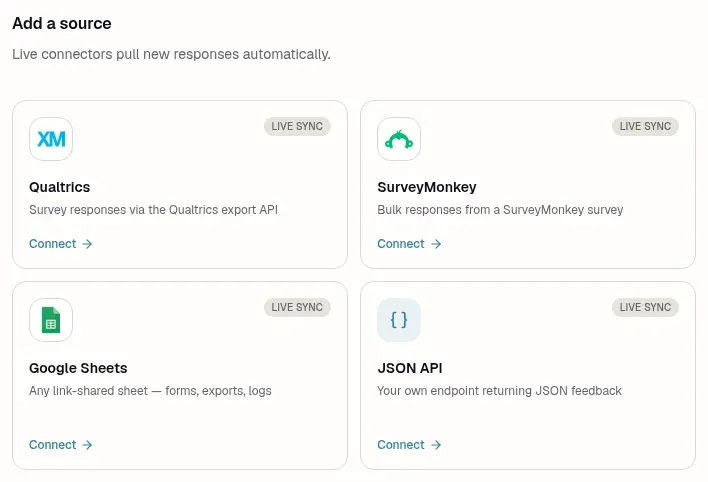Click the LIVE SYNC badge on Qualtrics card
This screenshot has width=708, height=482.
[297, 126]
